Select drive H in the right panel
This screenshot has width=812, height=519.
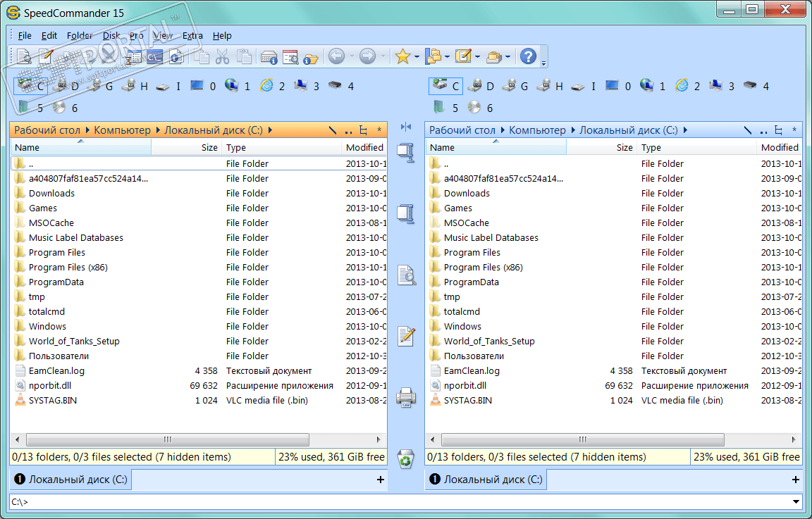click(550, 86)
